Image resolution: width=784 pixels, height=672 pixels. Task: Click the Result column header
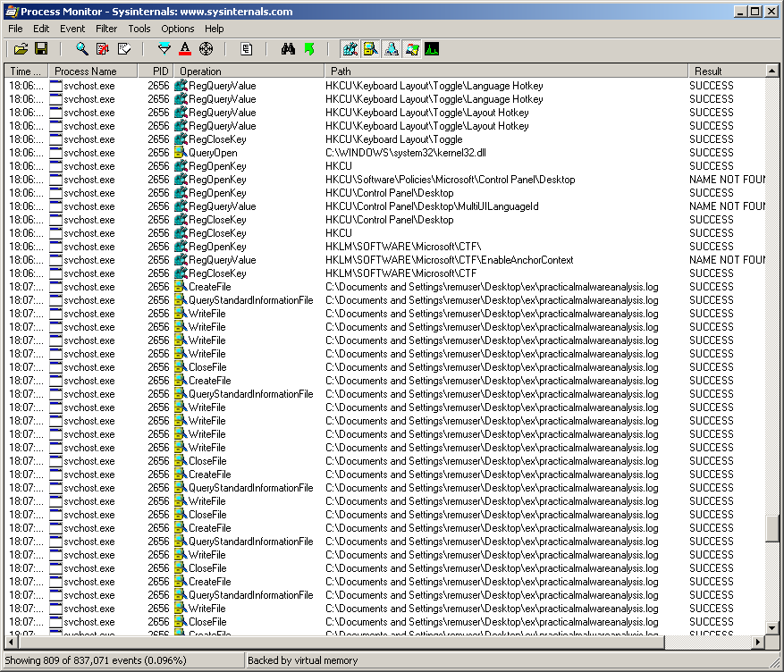(x=727, y=71)
